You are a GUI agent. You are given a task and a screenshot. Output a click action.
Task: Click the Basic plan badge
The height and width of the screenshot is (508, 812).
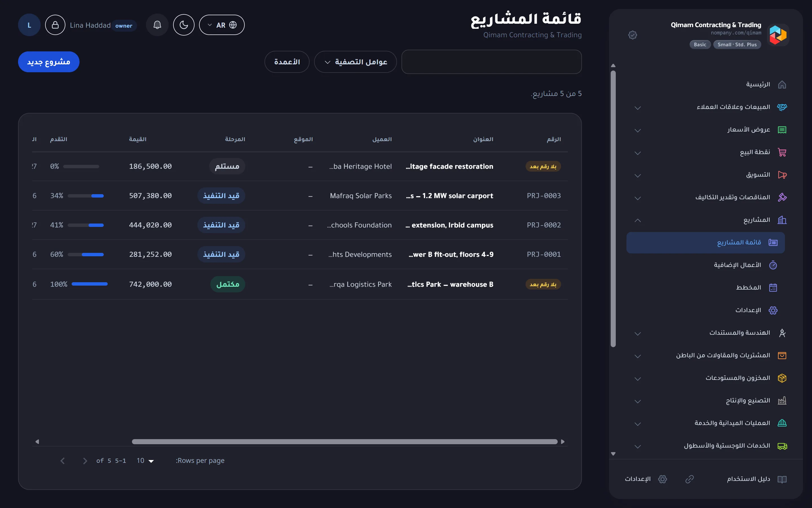[700, 45]
